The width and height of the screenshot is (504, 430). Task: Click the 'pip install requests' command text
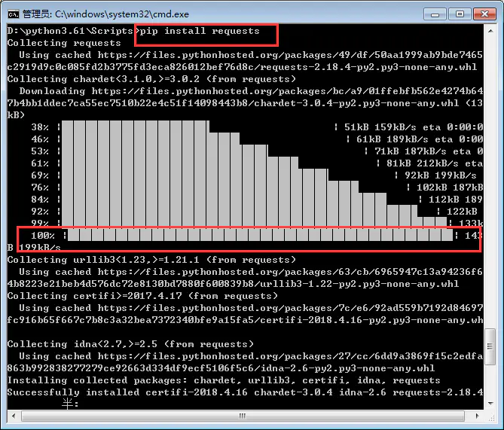point(200,31)
